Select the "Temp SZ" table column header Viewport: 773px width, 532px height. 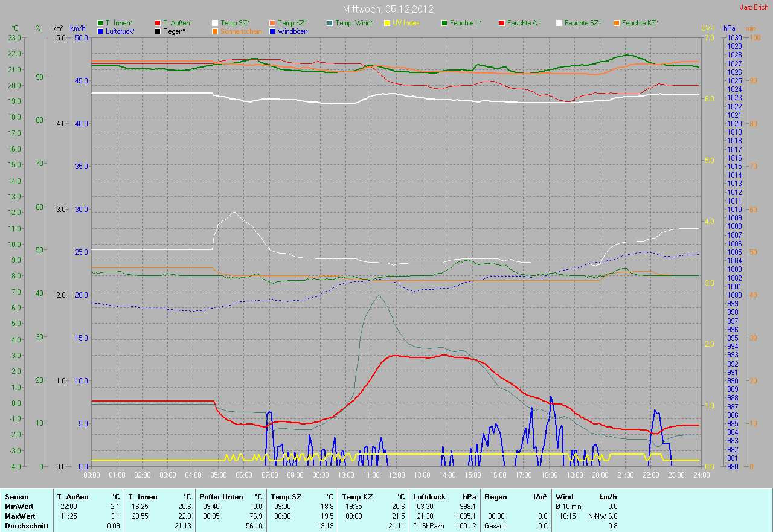click(286, 497)
